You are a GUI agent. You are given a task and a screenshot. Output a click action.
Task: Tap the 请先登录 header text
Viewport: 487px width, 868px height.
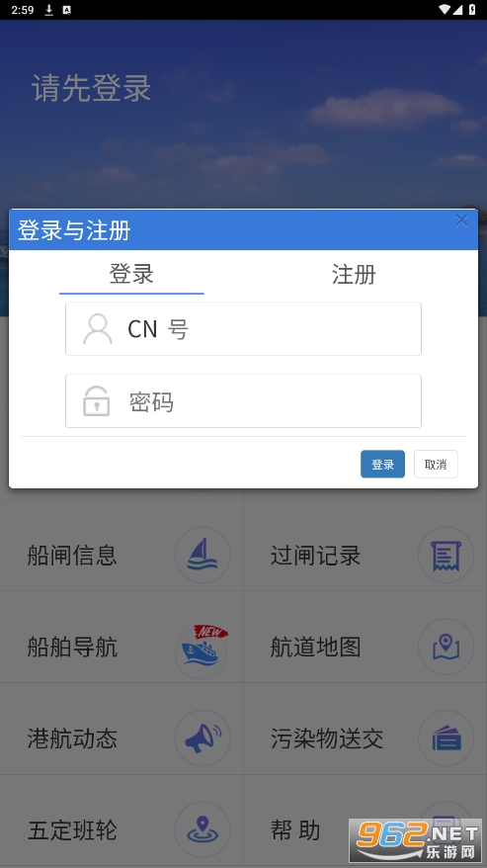click(x=91, y=88)
